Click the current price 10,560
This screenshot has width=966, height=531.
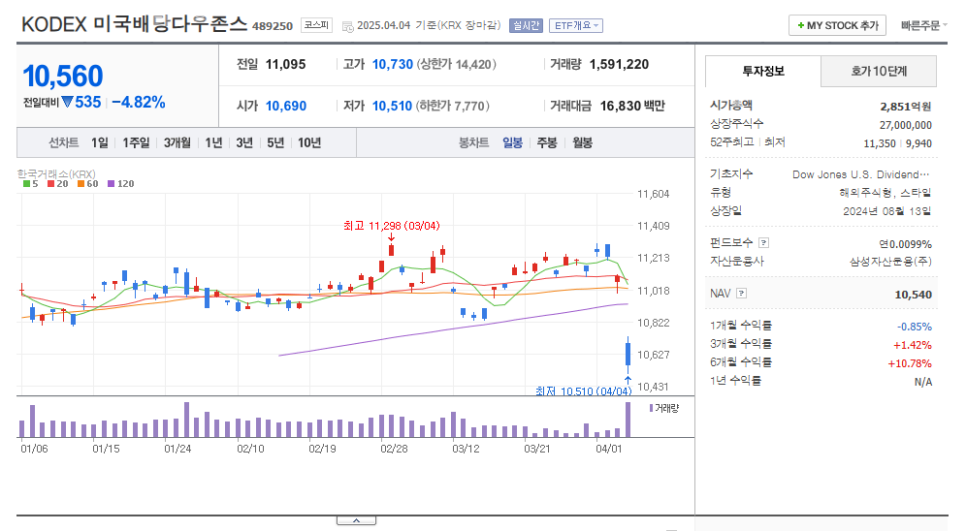coord(63,76)
